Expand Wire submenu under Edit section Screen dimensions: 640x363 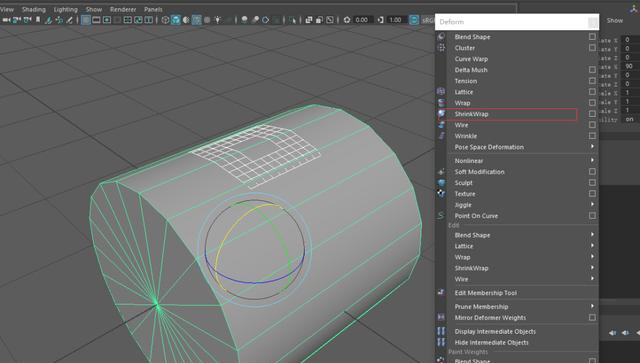tap(592, 279)
